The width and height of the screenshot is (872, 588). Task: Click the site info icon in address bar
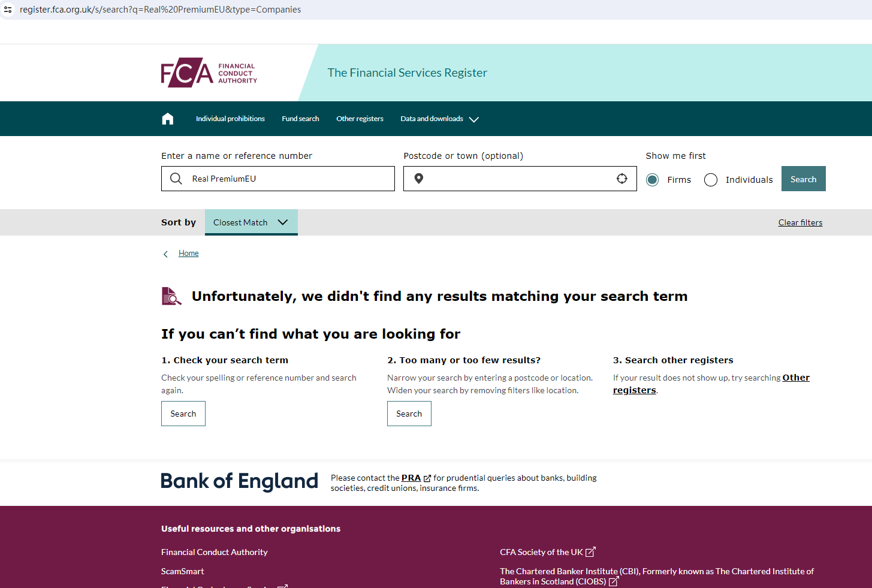pos(8,10)
